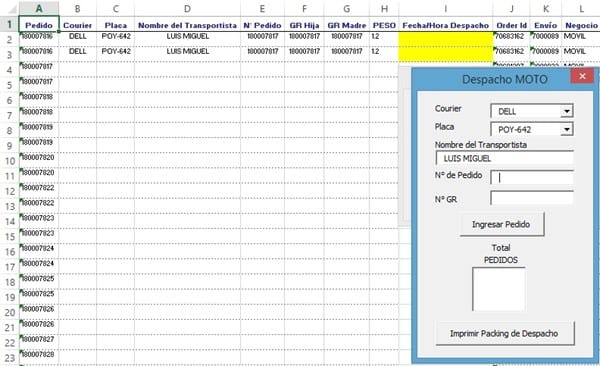Click the Total PEDIDOS display box
The image size is (600, 366).
[x=499, y=289]
